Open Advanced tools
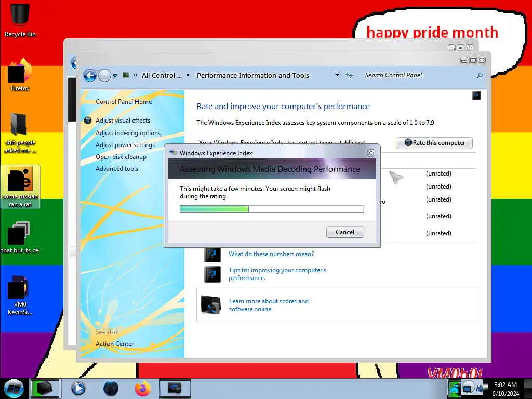 point(117,169)
